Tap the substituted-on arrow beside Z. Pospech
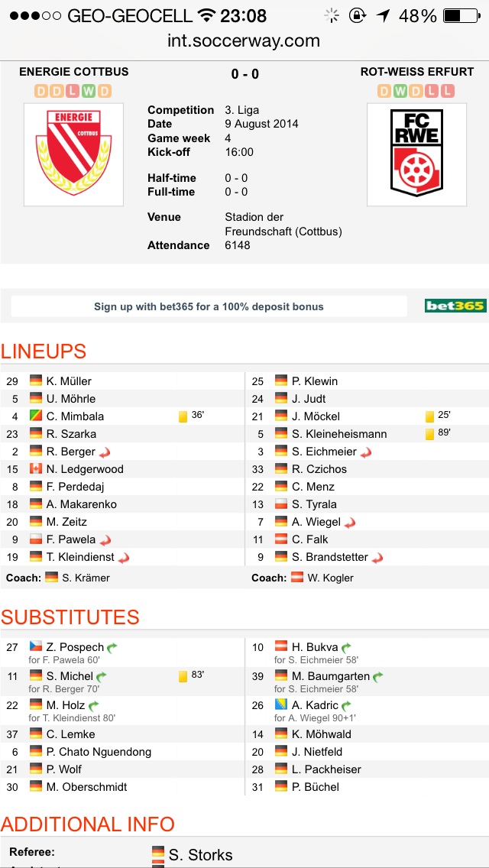 click(112, 648)
